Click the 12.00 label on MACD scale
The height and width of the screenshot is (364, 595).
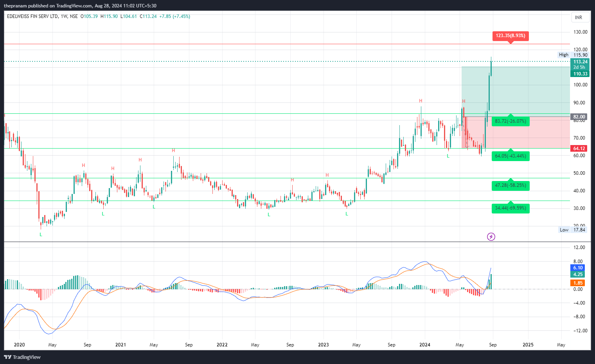click(579, 247)
